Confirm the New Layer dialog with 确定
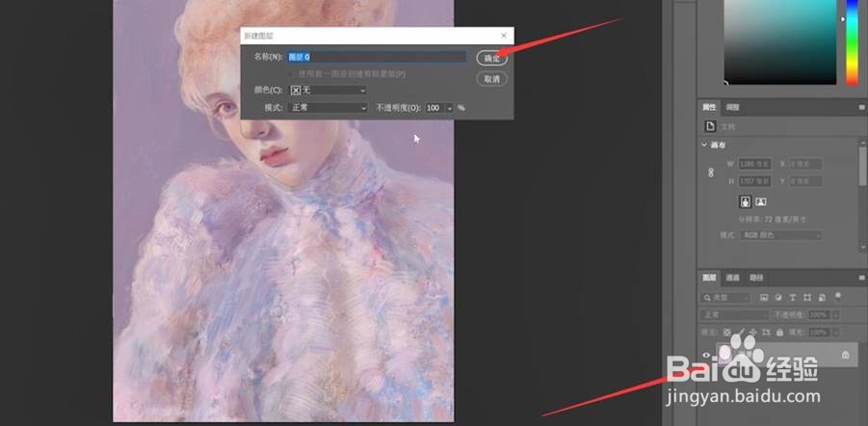Viewport: 868px width, 426px height. [491, 58]
